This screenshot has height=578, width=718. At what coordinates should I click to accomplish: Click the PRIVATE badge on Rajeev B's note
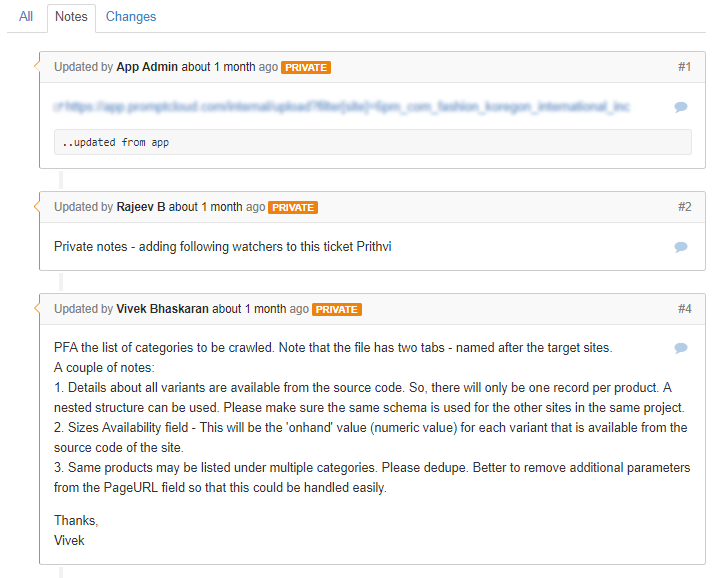click(293, 208)
